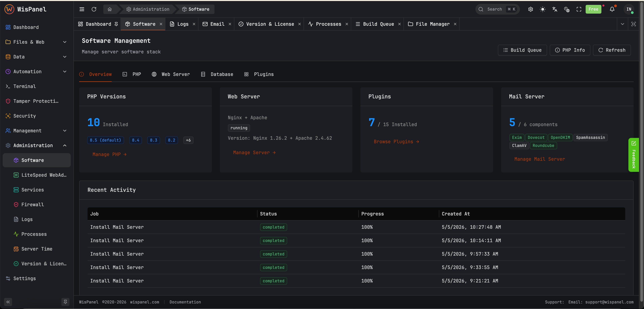Focus the Search field
644x309 pixels.
click(x=497, y=9)
